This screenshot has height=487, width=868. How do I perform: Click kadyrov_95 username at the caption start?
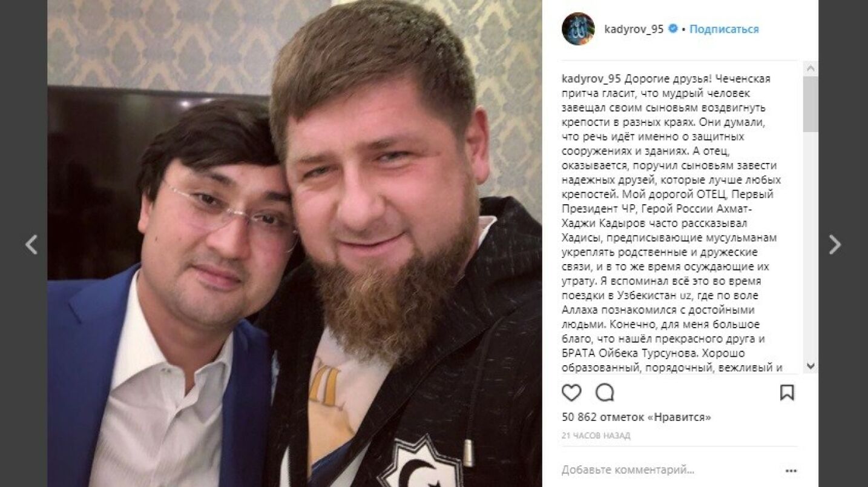pos(591,79)
